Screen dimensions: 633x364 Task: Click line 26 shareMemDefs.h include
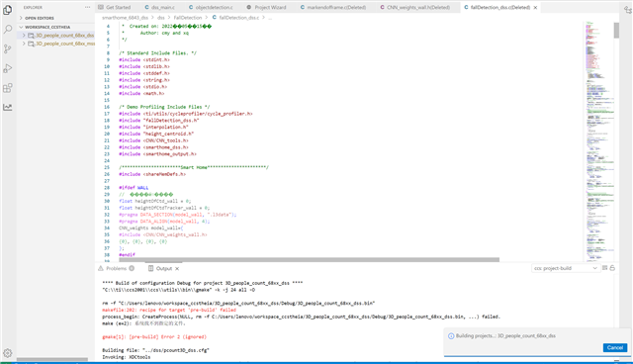[152, 174]
